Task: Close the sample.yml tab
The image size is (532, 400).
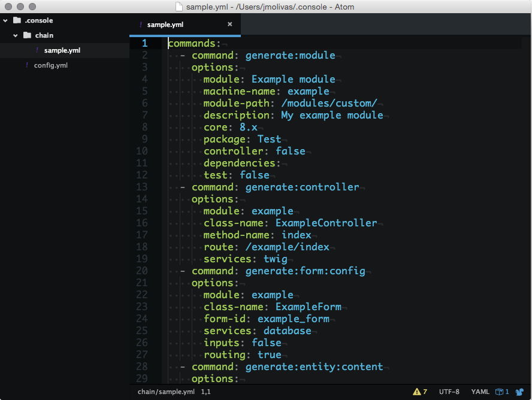Action: point(229,25)
